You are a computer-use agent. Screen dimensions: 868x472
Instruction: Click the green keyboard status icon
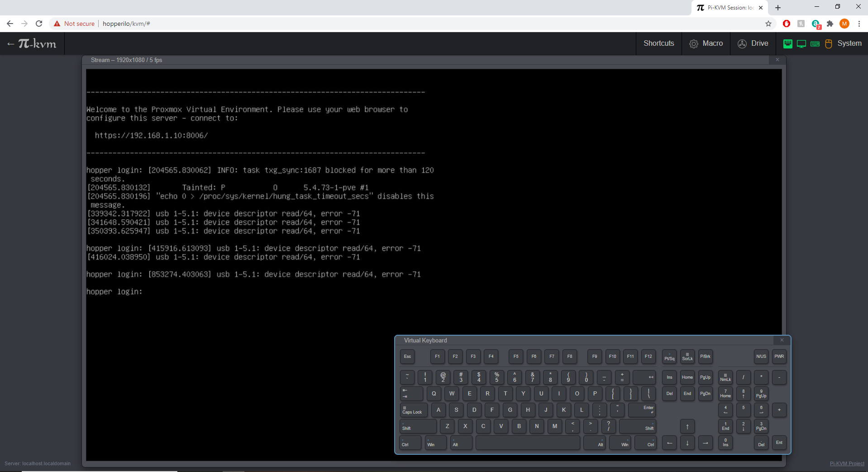tap(815, 43)
